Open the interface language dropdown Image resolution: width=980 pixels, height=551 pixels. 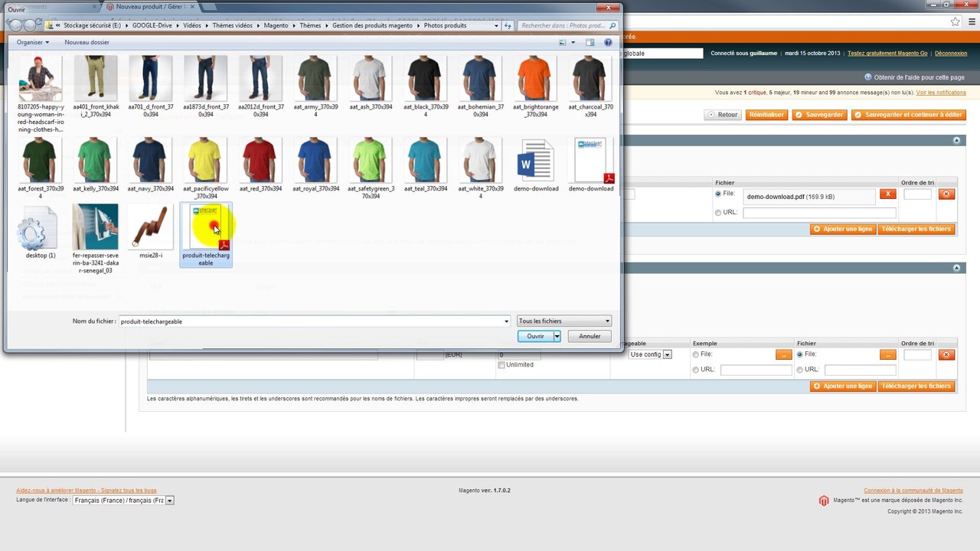click(123, 500)
